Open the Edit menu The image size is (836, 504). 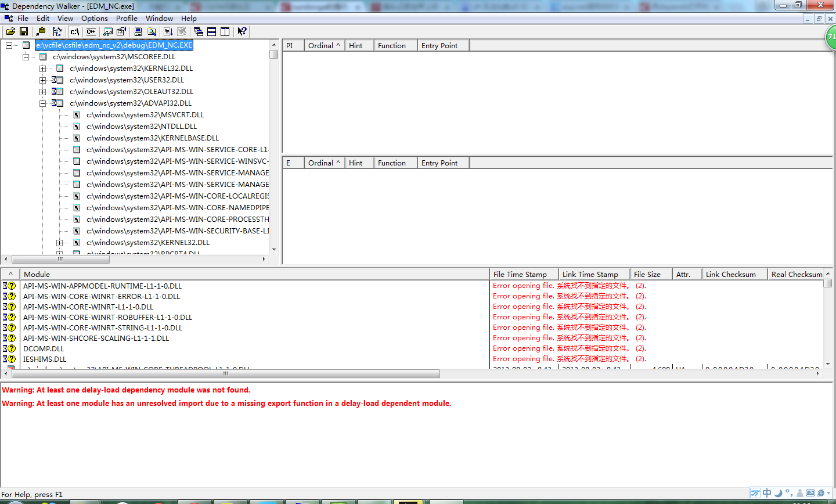pyautogui.click(x=43, y=19)
